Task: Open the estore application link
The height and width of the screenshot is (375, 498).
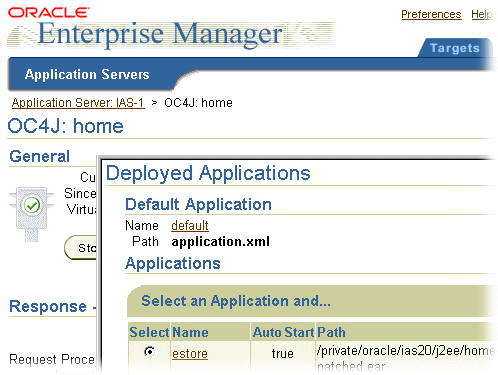Action: (x=190, y=354)
